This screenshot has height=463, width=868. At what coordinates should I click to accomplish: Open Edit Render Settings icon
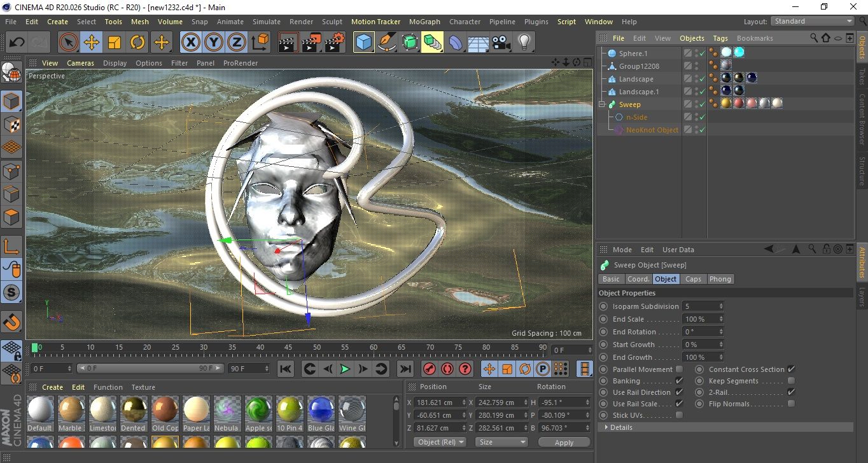pos(335,43)
